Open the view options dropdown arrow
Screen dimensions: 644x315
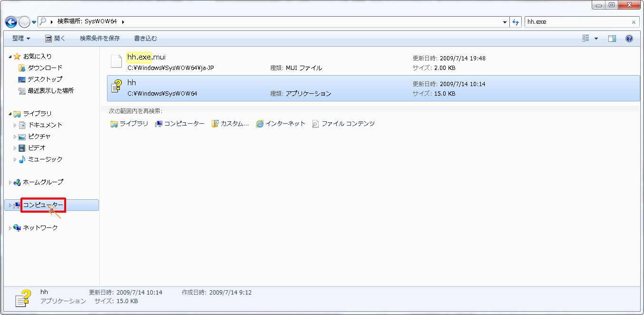pos(596,39)
